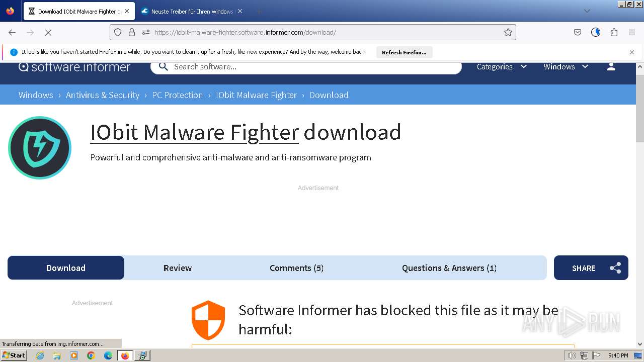The image size is (644, 362).
Task: Go back to the previous page
Action: click(12, 32)
